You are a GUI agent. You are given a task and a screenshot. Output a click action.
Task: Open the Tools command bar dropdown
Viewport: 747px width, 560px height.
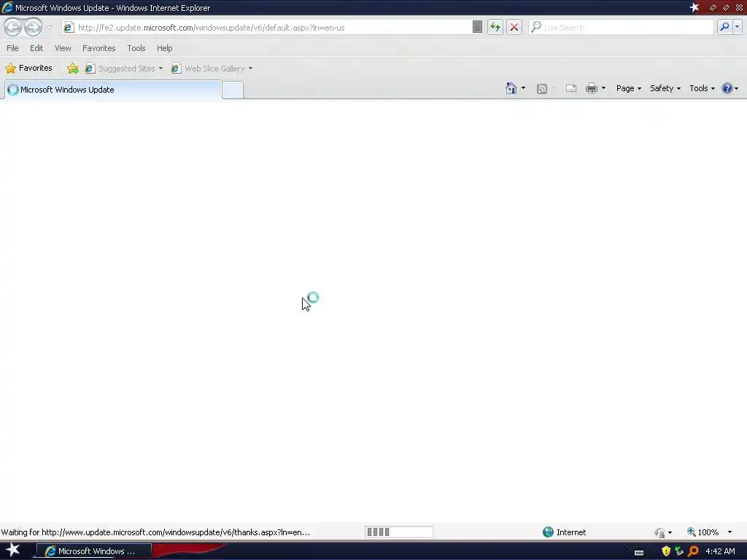coord(702,88)
